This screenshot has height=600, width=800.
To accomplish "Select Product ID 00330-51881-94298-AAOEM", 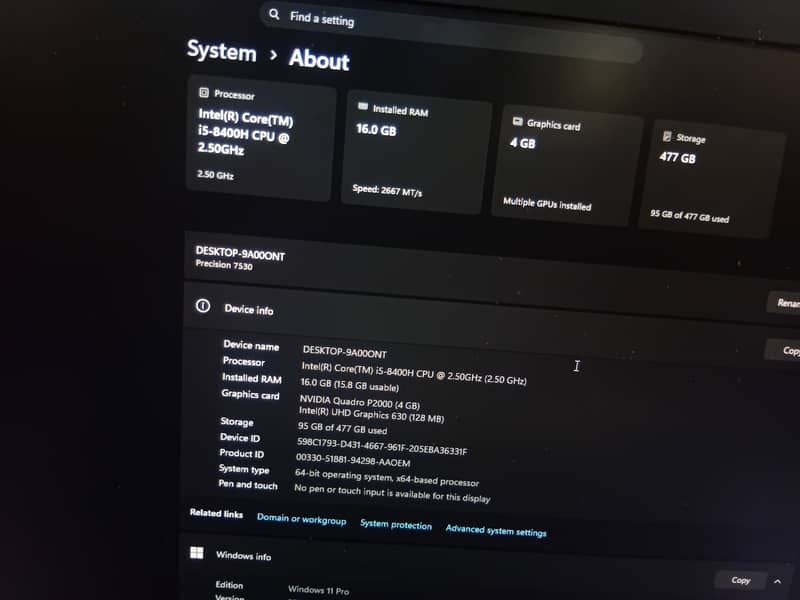I will point(353,460).
